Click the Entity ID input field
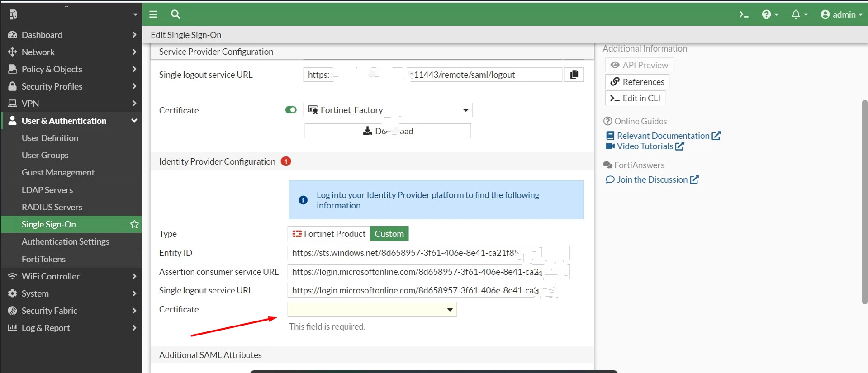 tap(428, 253)
